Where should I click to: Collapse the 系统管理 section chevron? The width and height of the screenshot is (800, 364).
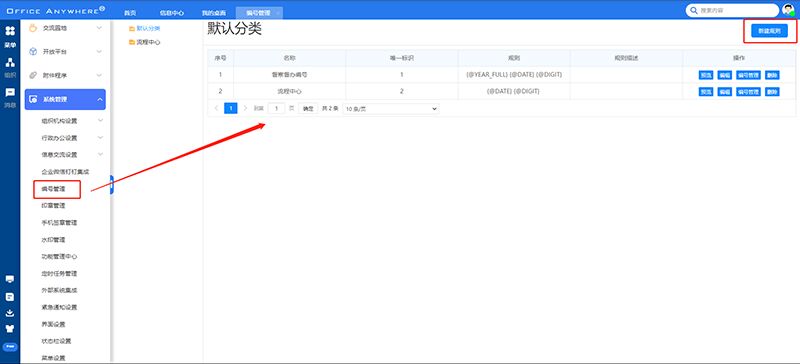(99, 99)
